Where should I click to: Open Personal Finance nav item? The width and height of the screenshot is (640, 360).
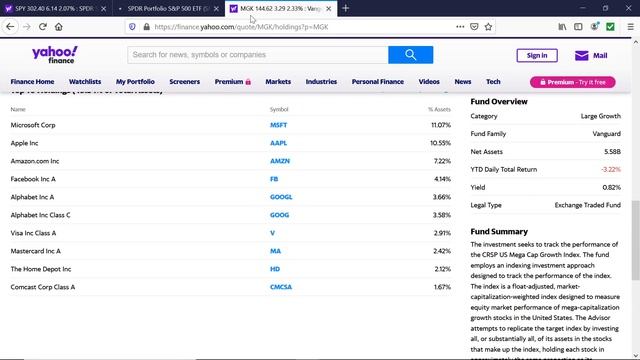point(378,82)
